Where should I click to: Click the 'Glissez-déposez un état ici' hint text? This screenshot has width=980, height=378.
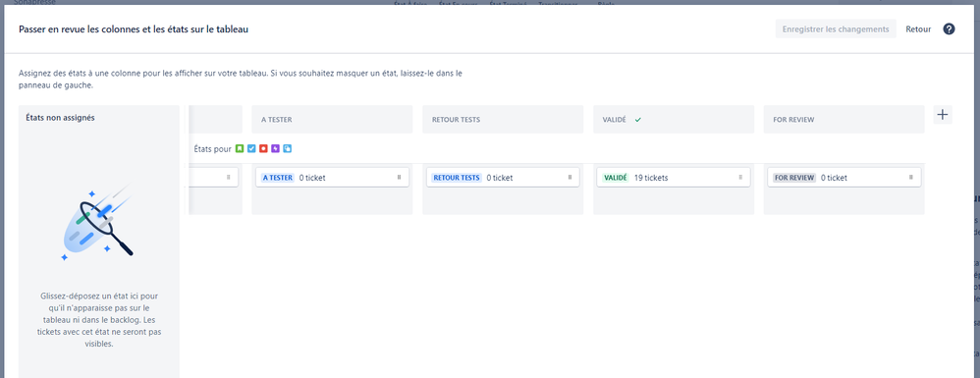point(99,319)
